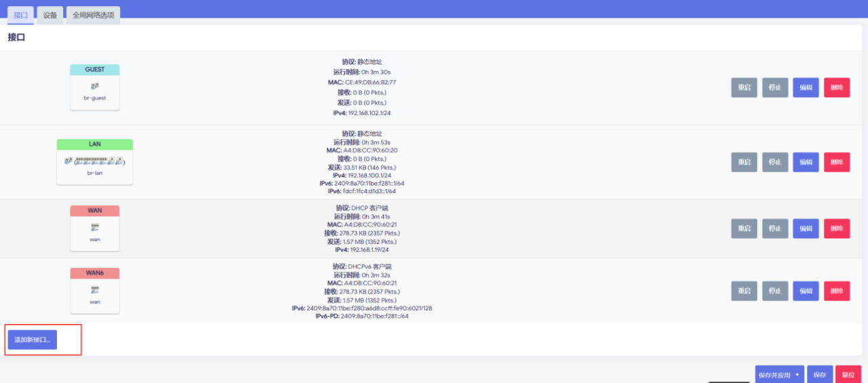This screenshot has width=868, height=383.
Task: Stop the LAN interface
Action: tap(775, 162)
